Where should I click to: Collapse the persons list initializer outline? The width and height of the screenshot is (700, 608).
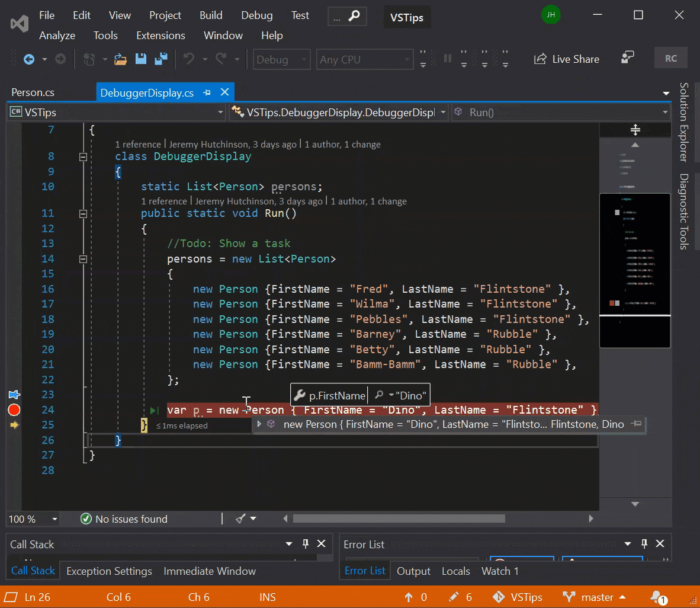coord(82,259)
